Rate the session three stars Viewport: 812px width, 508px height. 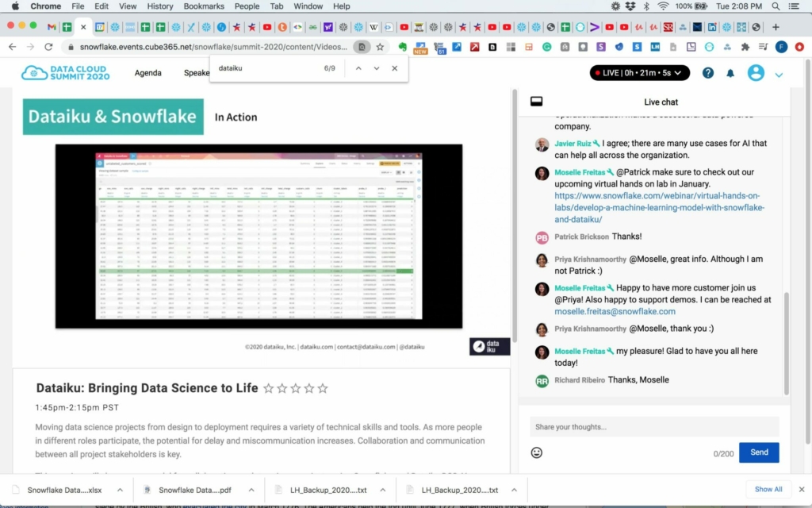[295, 388]
